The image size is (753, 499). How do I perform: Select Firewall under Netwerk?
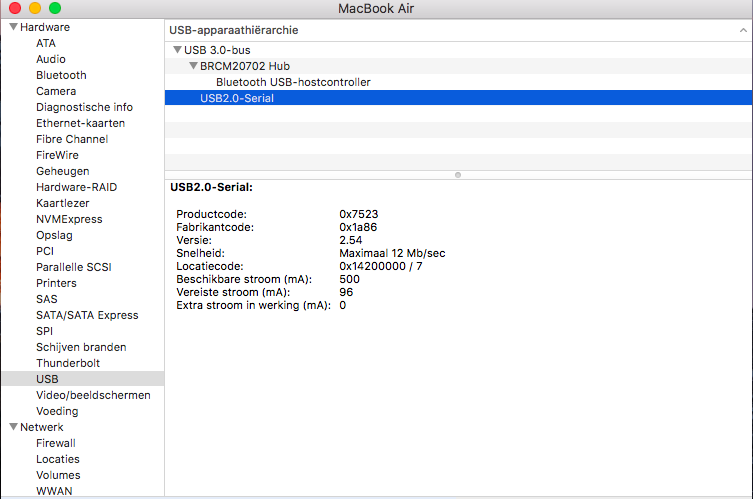[x=56, y=443]
